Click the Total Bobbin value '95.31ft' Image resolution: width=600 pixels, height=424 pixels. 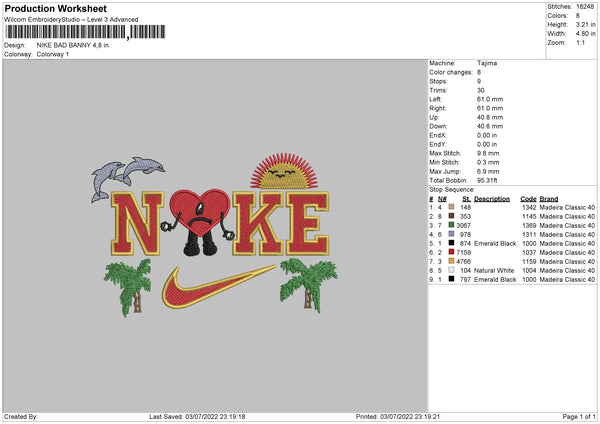[487, 180]
